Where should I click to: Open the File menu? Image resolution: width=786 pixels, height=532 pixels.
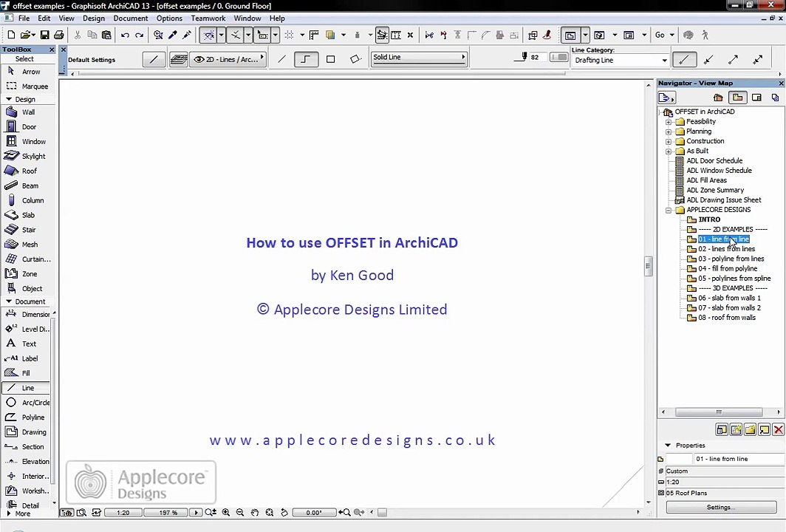(x=24, y=18)
